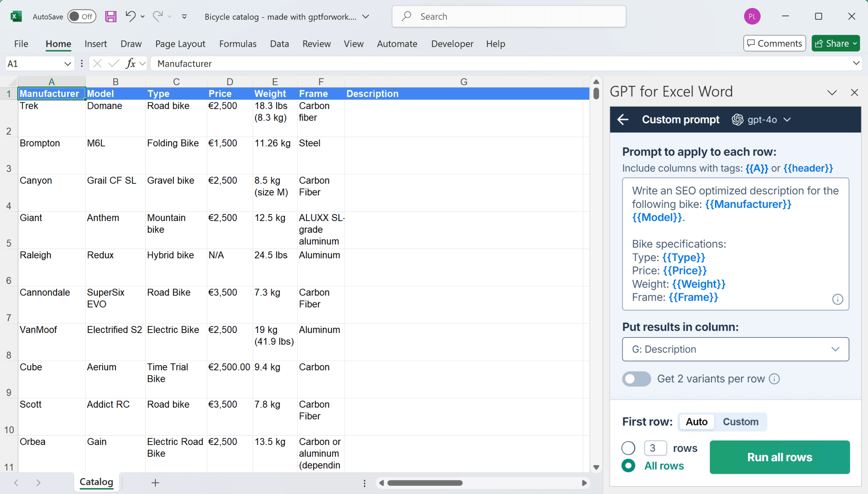Click the vertical scrollbar thumb
Image resolution: width=868 pixels, height=494 pixels.
[596, 93]
